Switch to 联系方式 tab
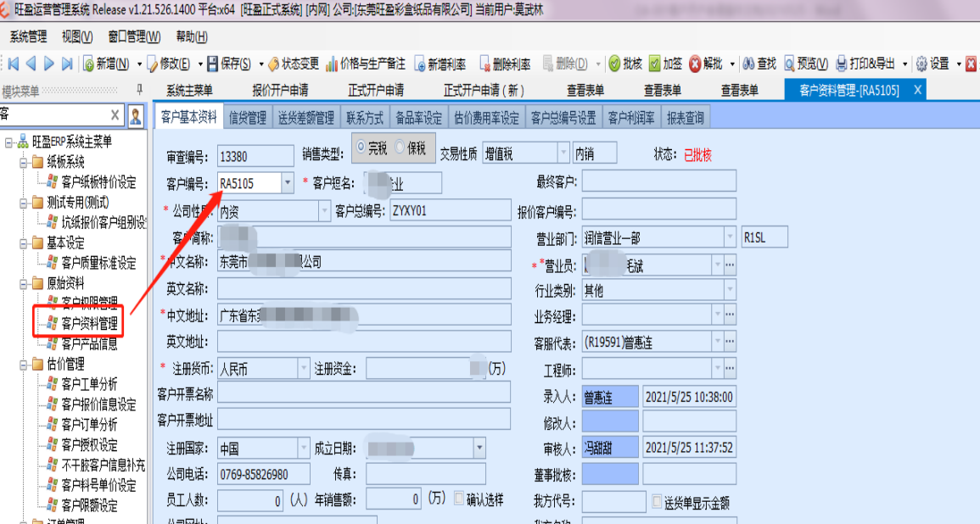Image resolution: width=980 pixels, height=524 pixels. coord(365,117)
